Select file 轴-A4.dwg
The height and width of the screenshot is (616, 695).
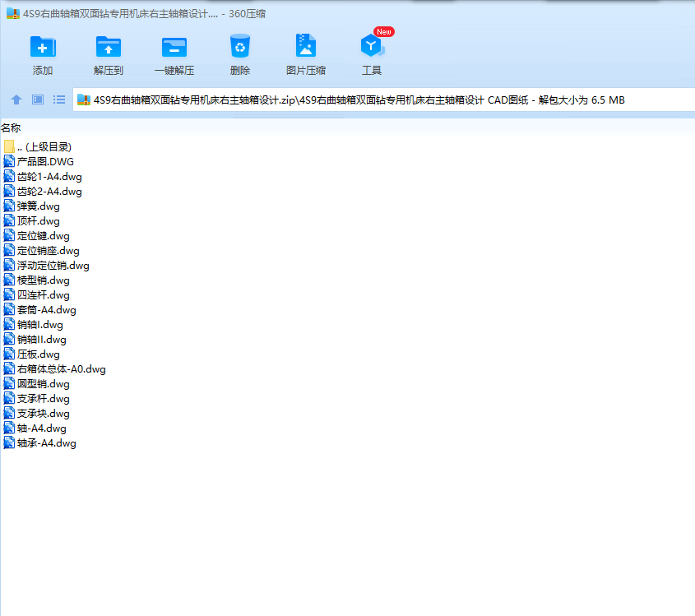35,428
